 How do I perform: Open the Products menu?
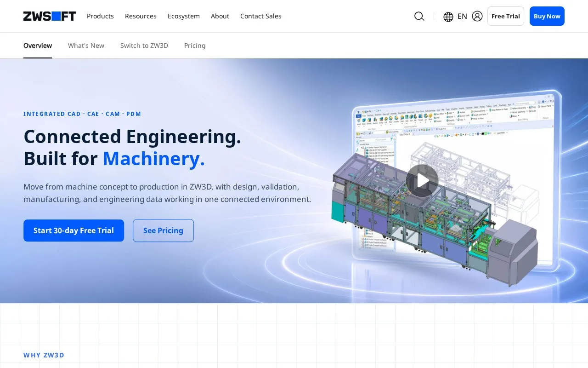pos(100,16)
